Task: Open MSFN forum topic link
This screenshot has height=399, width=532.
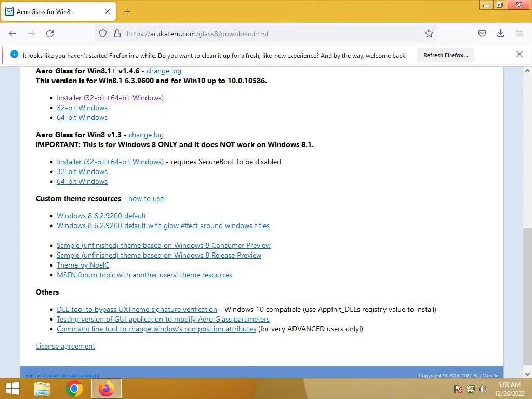Action: tap(144, 275)
